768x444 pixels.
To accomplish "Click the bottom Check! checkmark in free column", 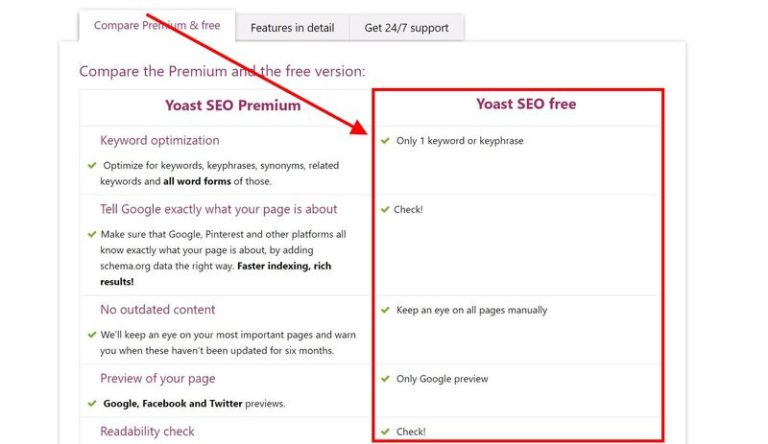I will click(x=385, y=432).
